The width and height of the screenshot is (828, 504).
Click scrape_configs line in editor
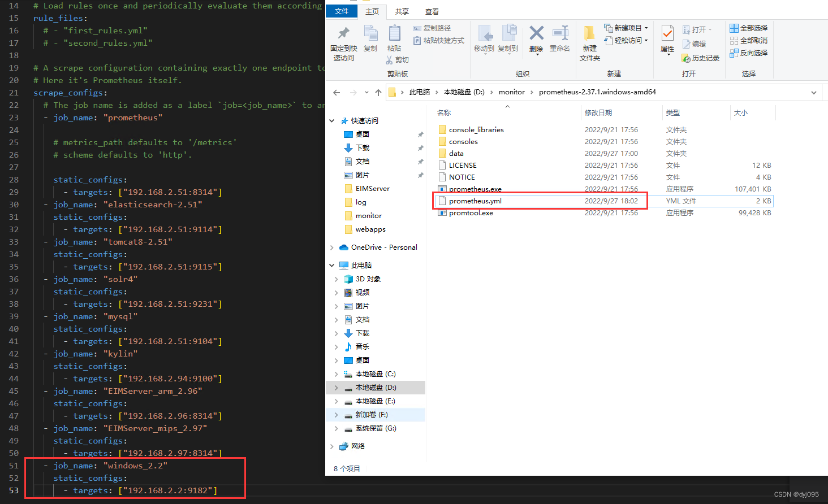point(70,93)
